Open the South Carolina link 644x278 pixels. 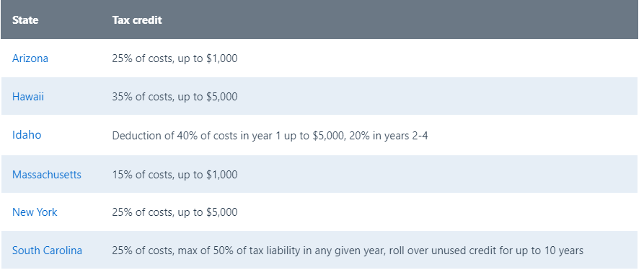coord(47,251)
